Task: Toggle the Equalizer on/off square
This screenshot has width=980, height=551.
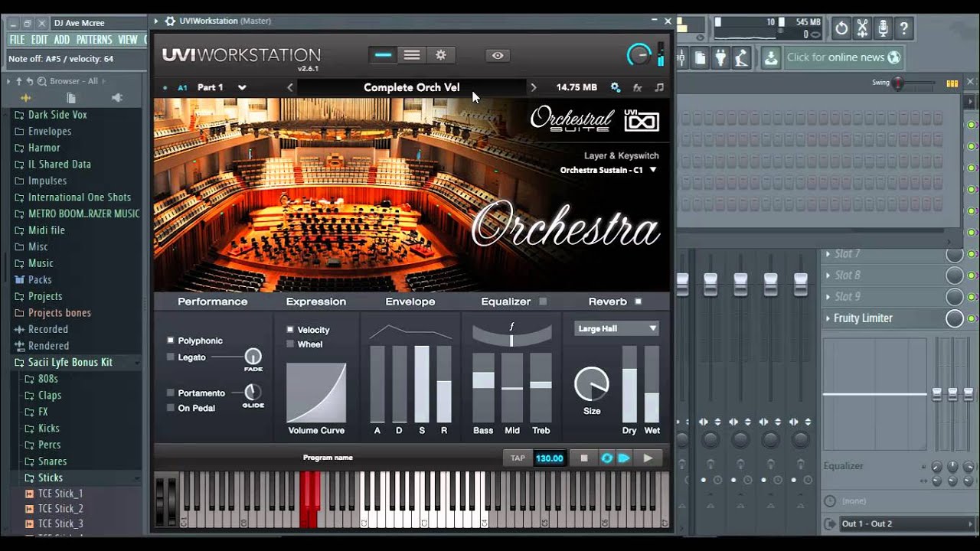Action: point(543,302)
